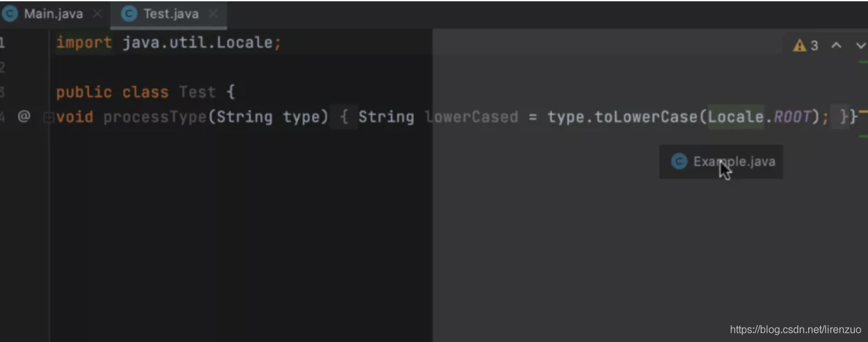Go to previous highlighted problem arrow
The width and height of the screenshot is (868, 342).
837,46
